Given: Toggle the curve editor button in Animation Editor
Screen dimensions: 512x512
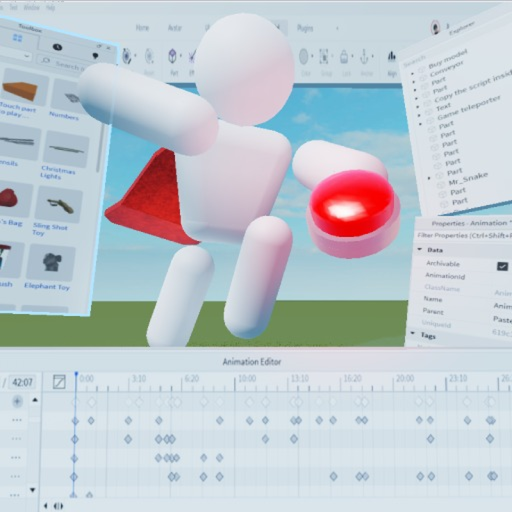Looking at the screenshot, I should coord(59,382).
